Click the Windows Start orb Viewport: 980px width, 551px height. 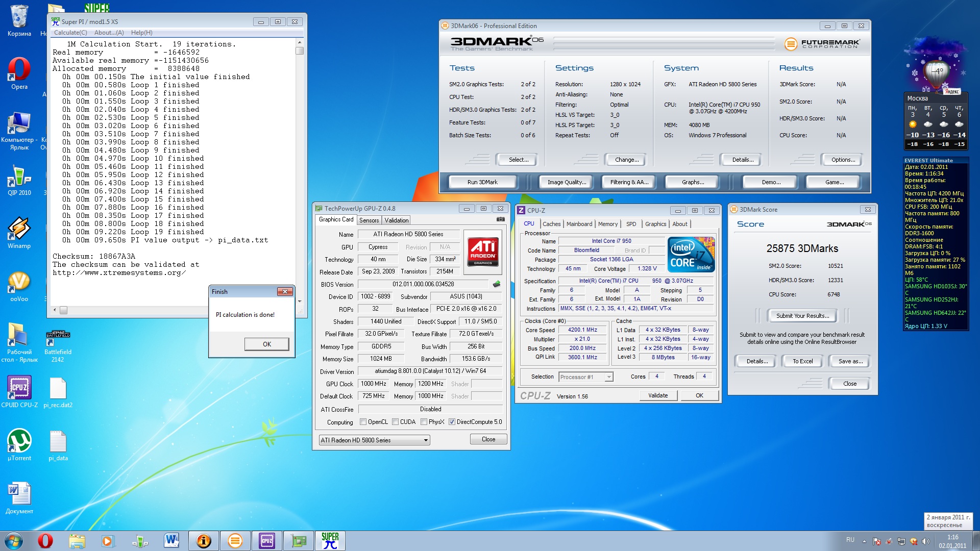[x=14, y=541]
